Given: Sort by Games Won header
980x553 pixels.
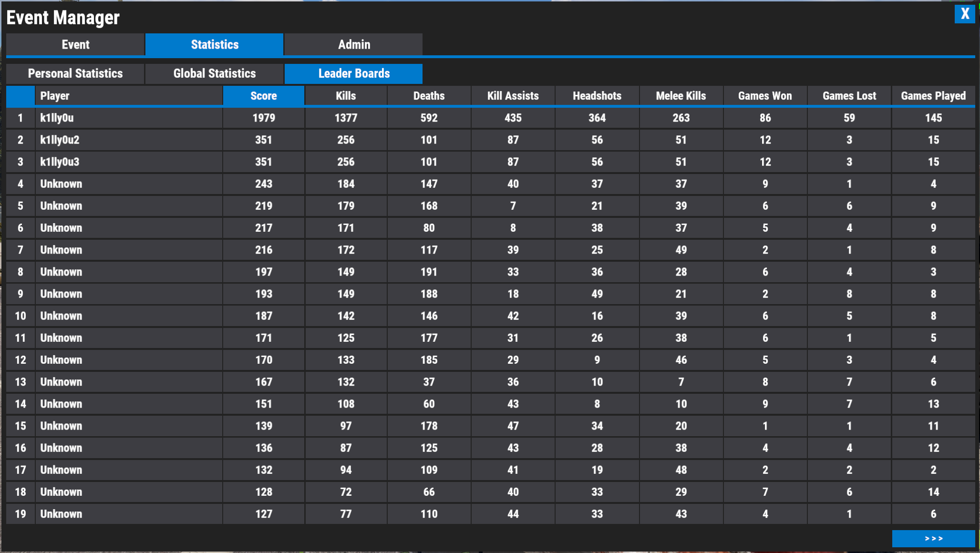Looking at the screenshot, I should pyautogui.click(x=765, y=96).
